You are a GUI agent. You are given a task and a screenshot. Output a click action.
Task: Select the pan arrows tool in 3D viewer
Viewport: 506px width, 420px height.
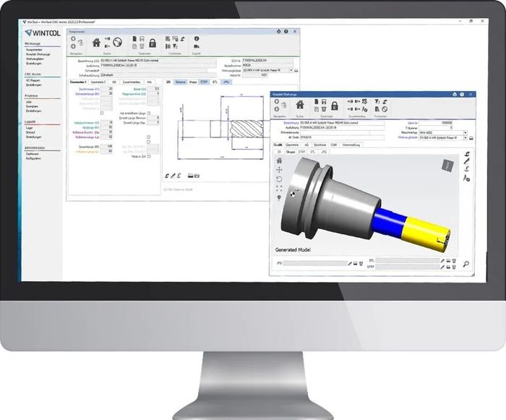click(x=279, y=170)
